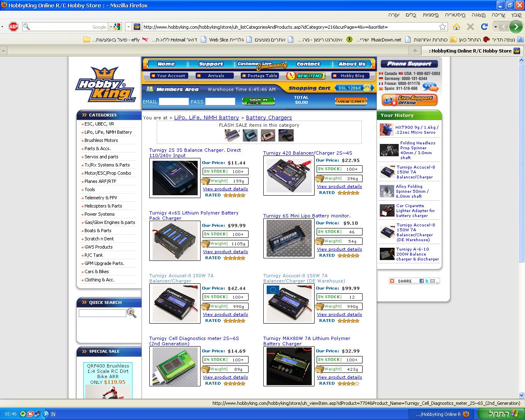
Task: Open the Hebrew Bookmarks menu (סימניות)
Action: click(431, 14)
